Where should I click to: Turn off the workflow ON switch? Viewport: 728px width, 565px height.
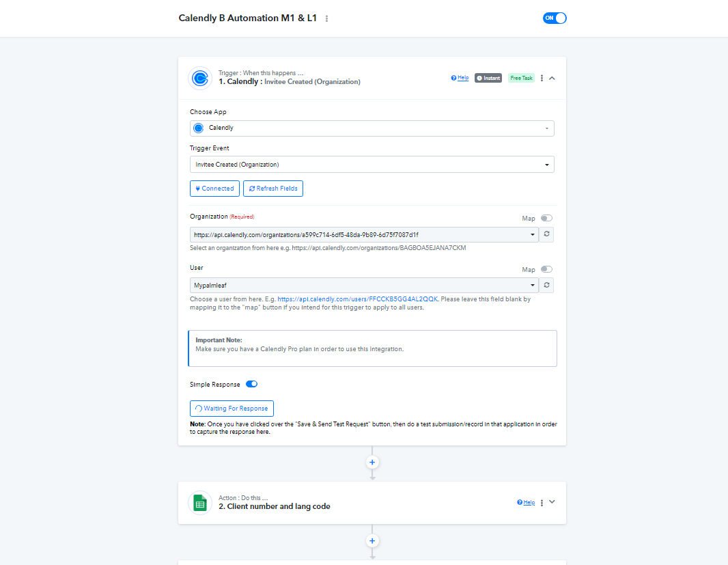click(x=555, y=18)
